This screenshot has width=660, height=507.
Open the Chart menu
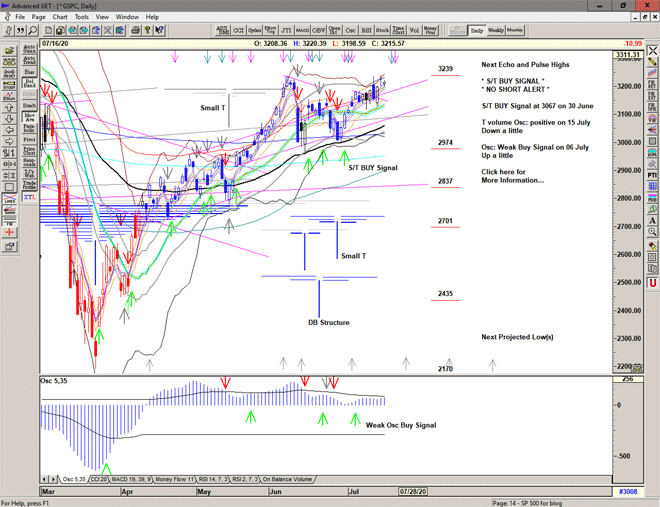(x=60, y=17)
